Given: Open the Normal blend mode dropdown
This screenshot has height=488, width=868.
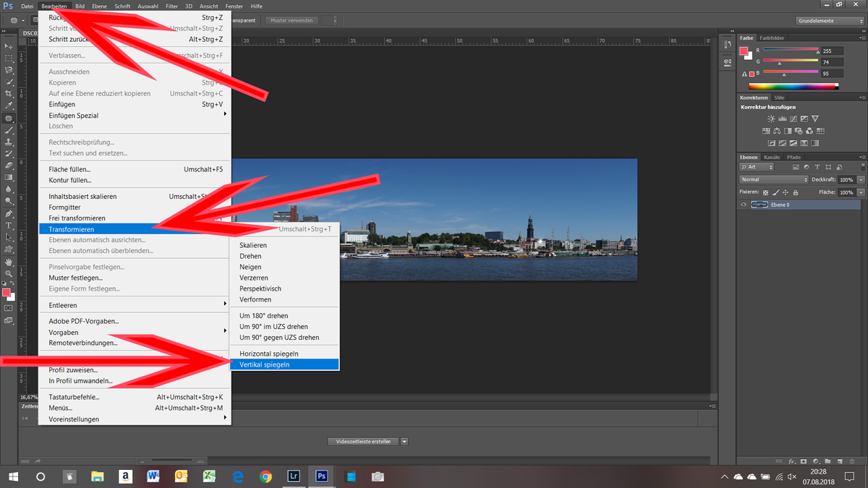Looking at the screenshot, I should tap(773, 179).
